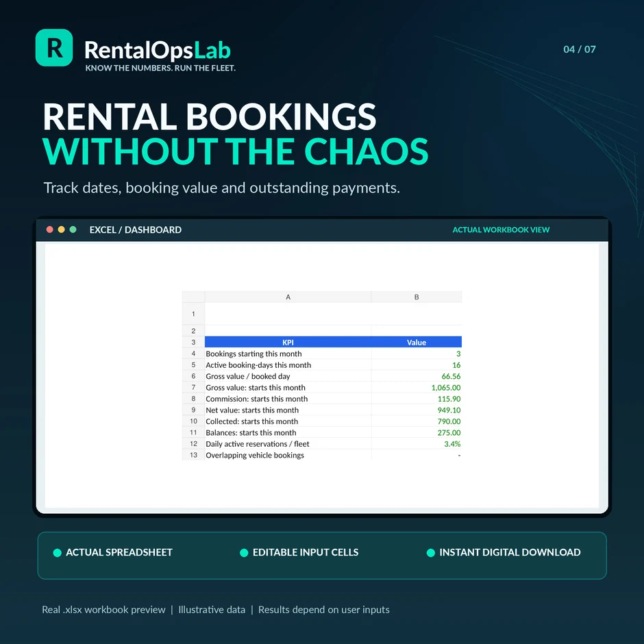Select the value 949.10

click(417, 410)
